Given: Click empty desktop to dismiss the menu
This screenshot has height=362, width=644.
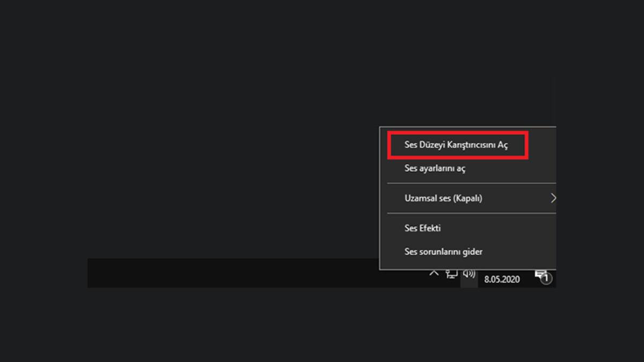Looking at the screenshot, I should [215, 134].
